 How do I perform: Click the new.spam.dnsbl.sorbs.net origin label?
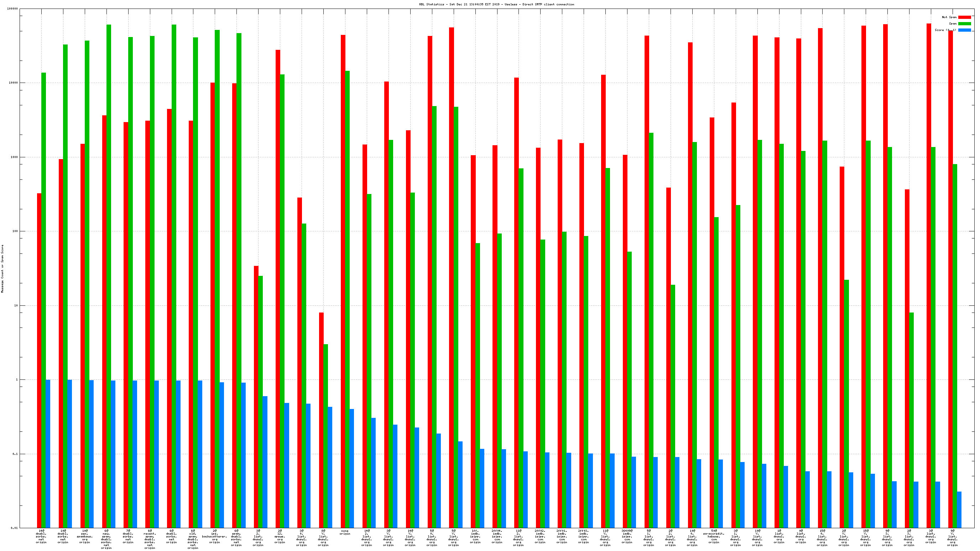tap(106, 539)
